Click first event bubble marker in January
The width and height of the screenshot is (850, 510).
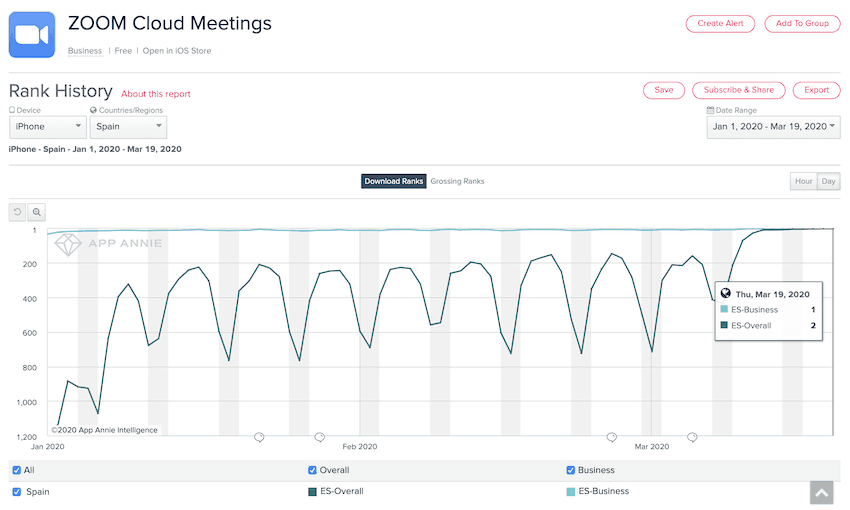[259, 437]
